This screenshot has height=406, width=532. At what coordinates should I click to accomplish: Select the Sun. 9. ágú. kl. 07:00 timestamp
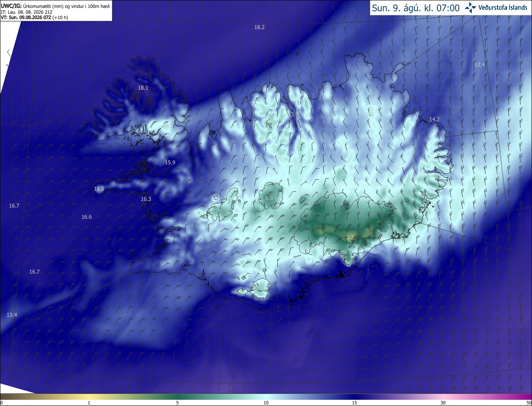[x=416, y=8]
